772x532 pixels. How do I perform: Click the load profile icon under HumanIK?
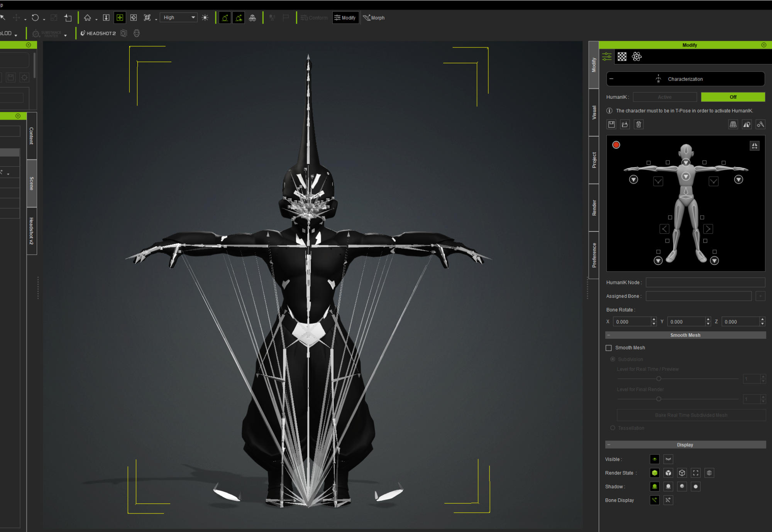[625, 124]
